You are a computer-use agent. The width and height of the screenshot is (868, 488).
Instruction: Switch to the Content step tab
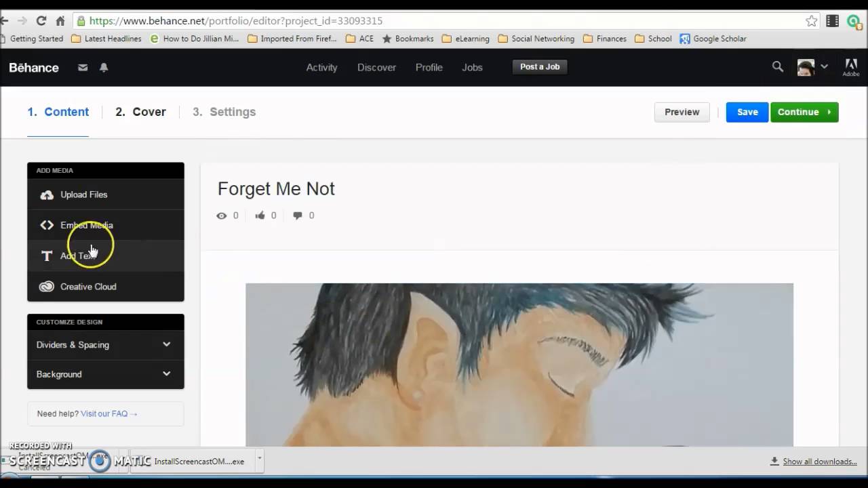click(x=58, y=112)
